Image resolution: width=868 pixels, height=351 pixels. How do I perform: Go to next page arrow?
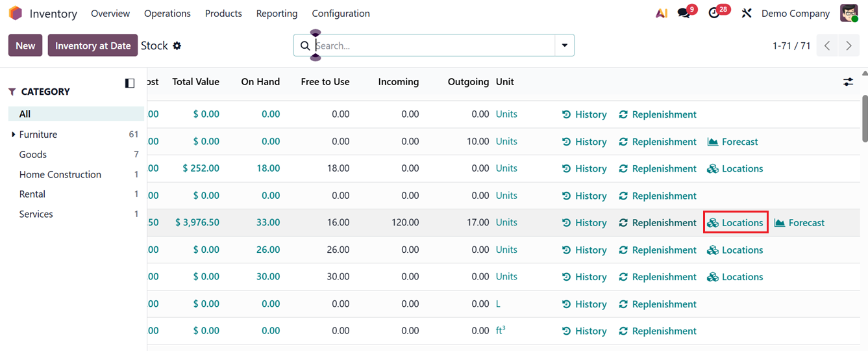point(849,45)
